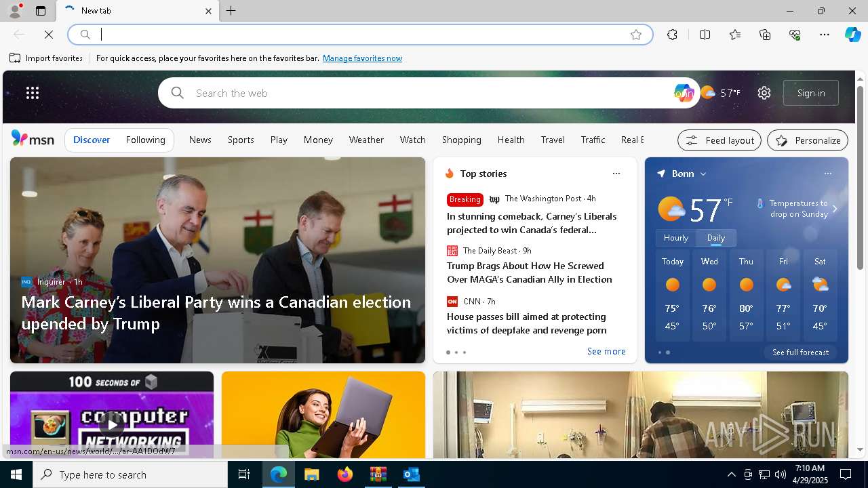Read Carney's Liberals stunning comeback story

(532, 223)
